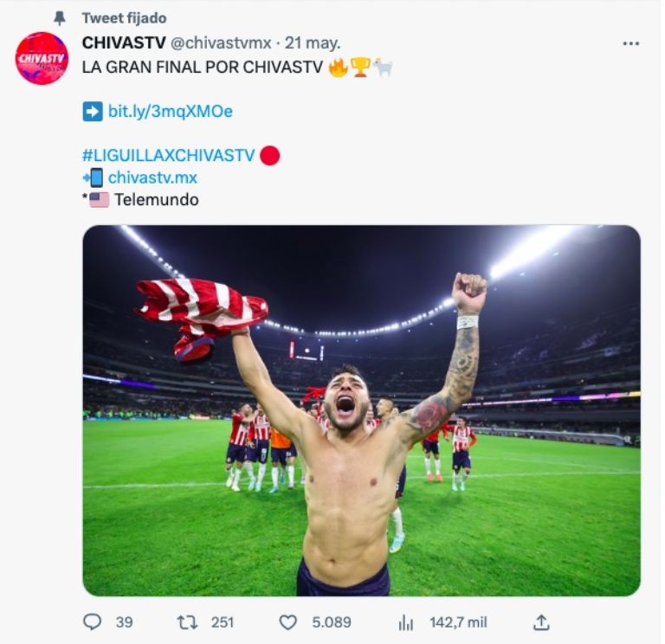Click the trophy emoji in the tweet text
The image size is (665, 644).
360,68
